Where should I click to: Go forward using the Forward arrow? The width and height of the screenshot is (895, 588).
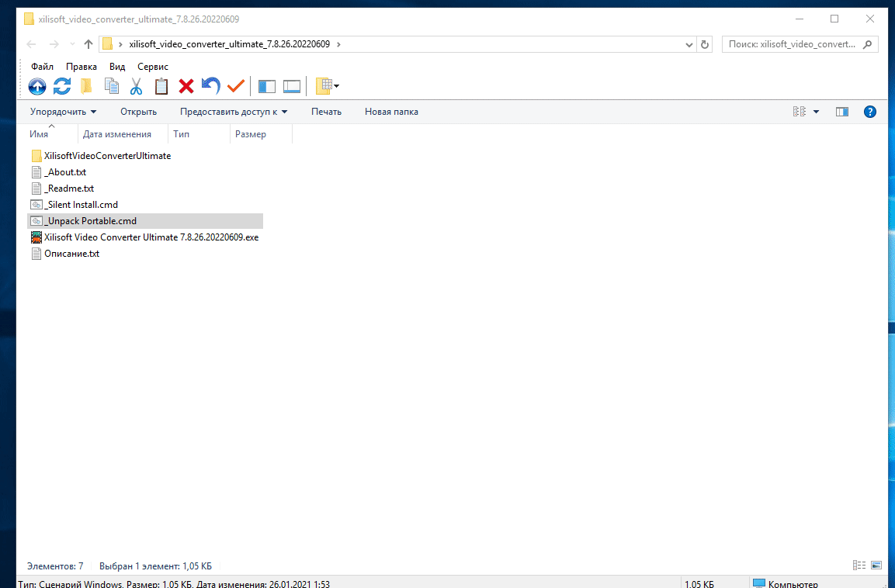pos(54,44)
